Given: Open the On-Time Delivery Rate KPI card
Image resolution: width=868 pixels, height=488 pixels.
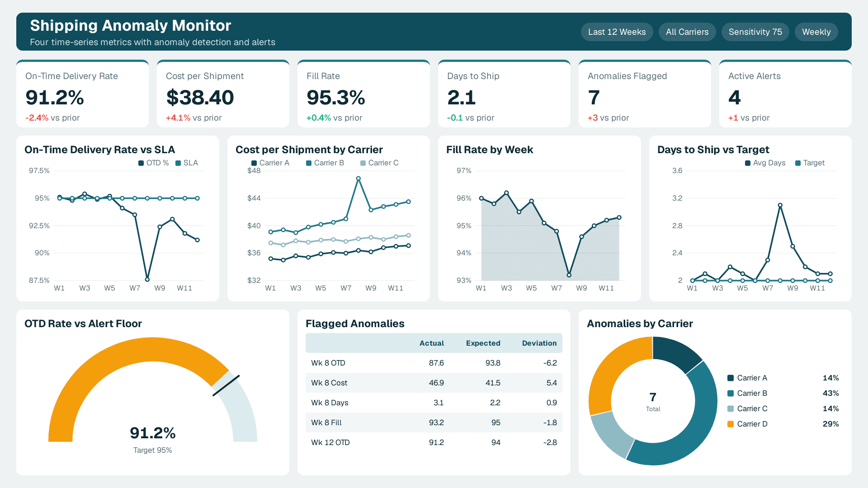Looking at the screenshot, I should tap(82, 94).
